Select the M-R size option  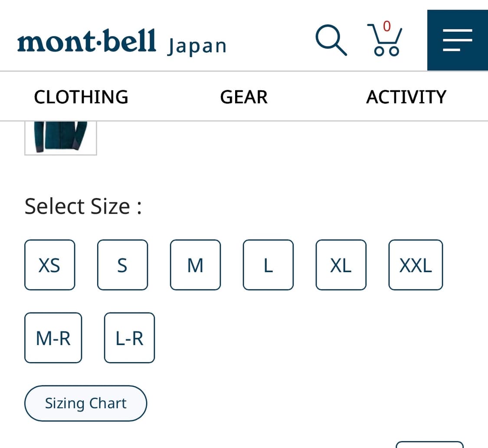[53, 338]
